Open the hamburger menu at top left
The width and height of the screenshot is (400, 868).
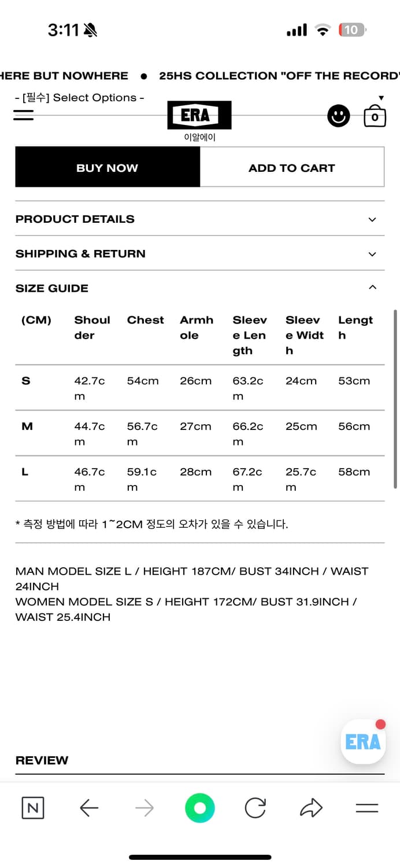(x=24, y=115)
